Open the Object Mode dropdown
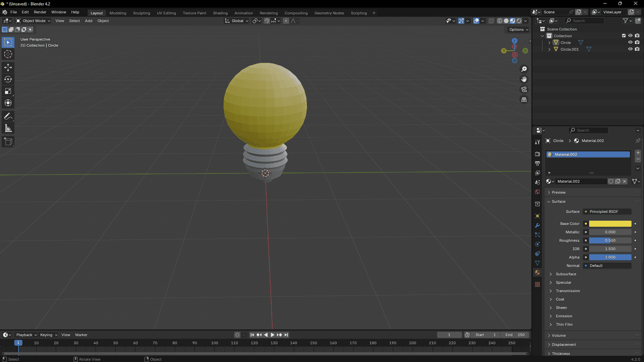The width and height of the screenshot is (644, 362). (x=33, y=21)
